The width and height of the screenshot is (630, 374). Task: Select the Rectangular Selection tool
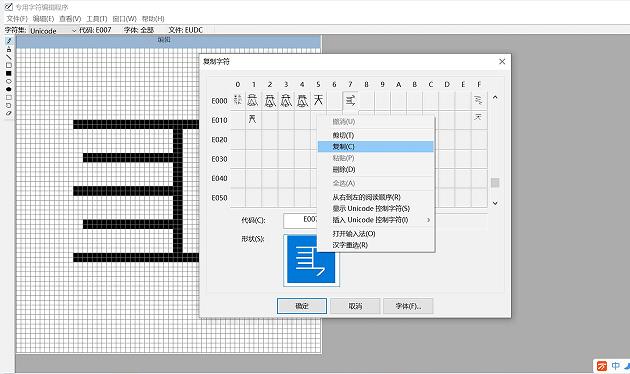tap(8, 97)
